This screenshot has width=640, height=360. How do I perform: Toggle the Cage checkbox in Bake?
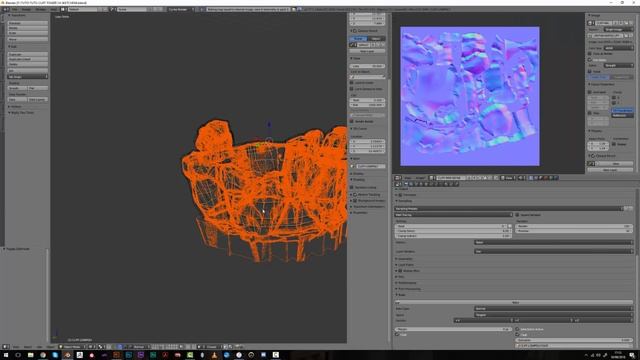click(518, 335)
